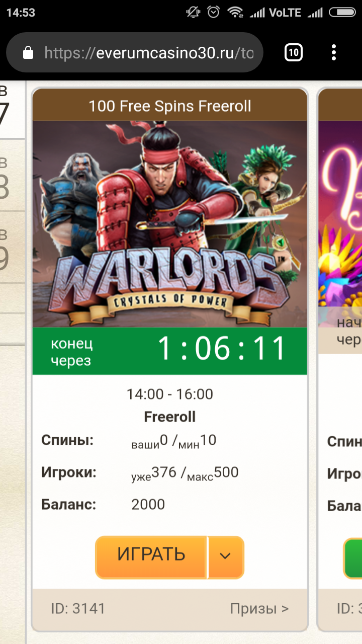Tap the Warlords Crystals of Power banner

tap(170, 224)
